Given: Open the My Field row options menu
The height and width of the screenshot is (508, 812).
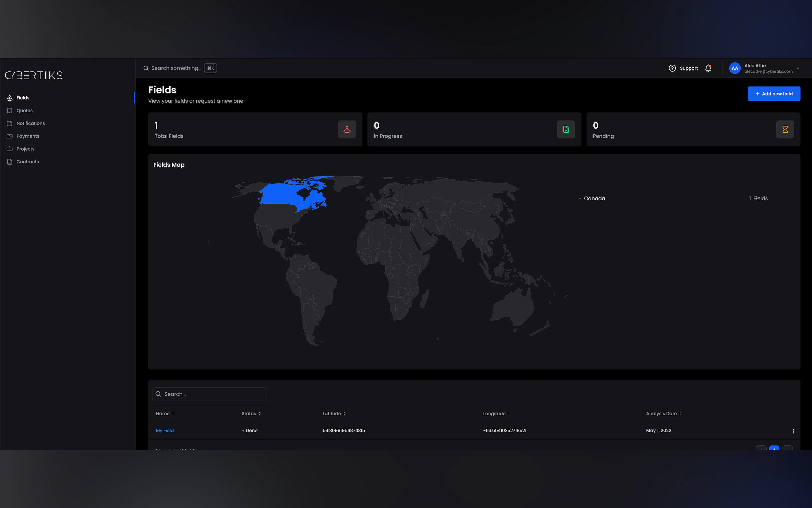Looking at the screenshot, I should click(793, 431).
